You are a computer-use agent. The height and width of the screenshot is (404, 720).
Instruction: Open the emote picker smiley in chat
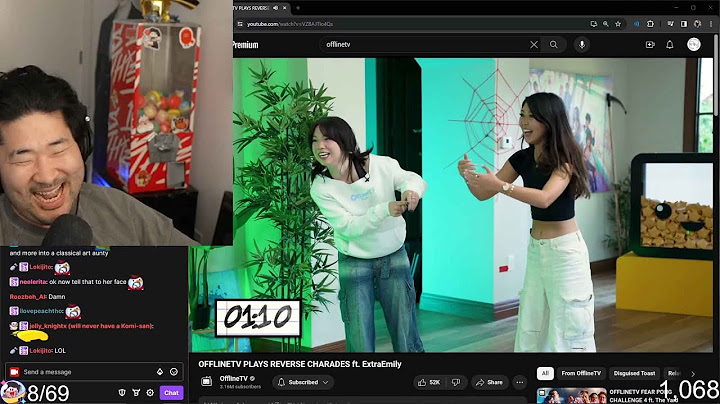tap(174, 372)
